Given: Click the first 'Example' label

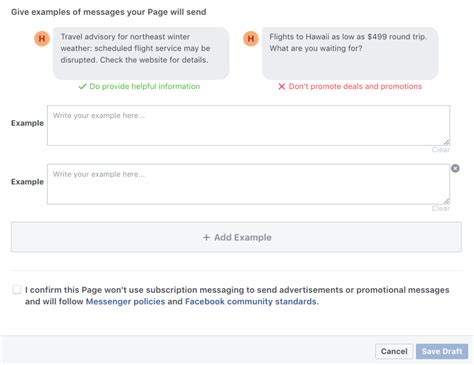Looking at the screenshot, I should click(x=27, y=123).
